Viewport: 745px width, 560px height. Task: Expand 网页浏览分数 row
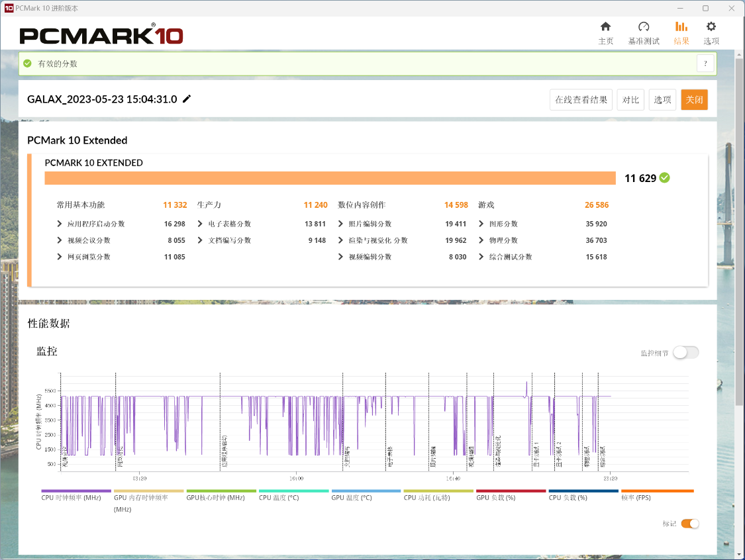(x=60, y=257)
